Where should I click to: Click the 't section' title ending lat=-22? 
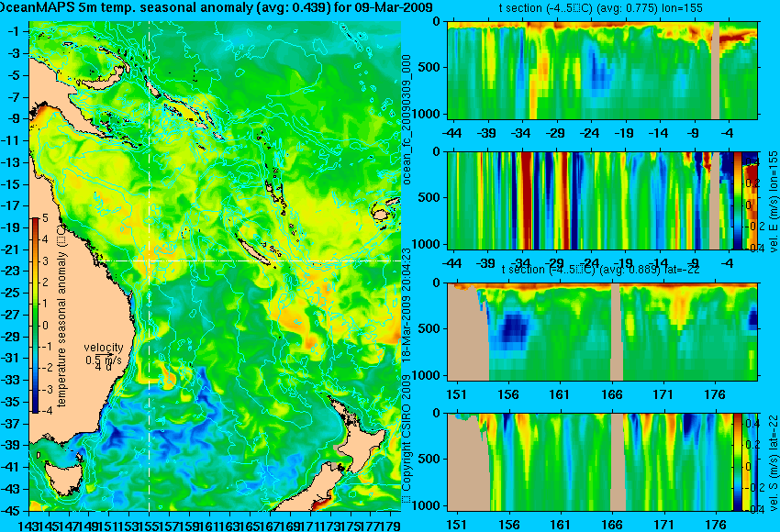coord(601,270)
